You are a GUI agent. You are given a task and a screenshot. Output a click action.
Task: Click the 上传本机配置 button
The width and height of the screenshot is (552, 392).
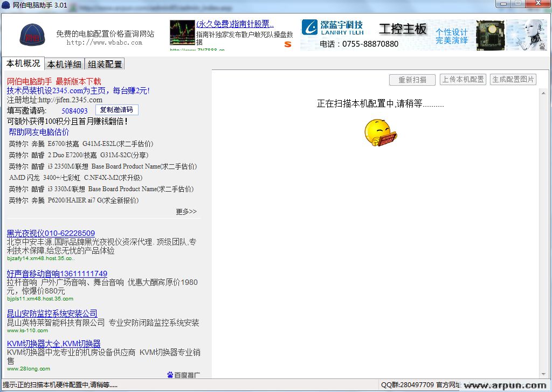coord(463,80)
